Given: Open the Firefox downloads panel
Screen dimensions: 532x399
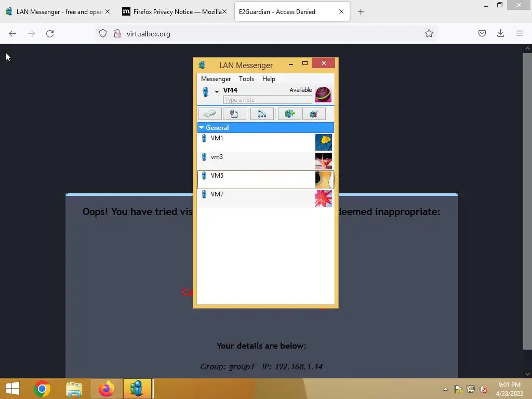Looking at the screenshot, I should click(500, 33).
